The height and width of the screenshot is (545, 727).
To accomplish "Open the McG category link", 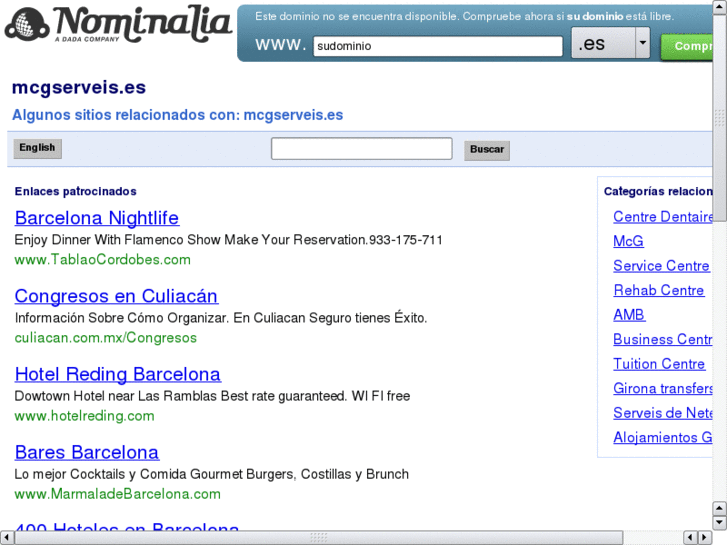I will coord(628,241).
